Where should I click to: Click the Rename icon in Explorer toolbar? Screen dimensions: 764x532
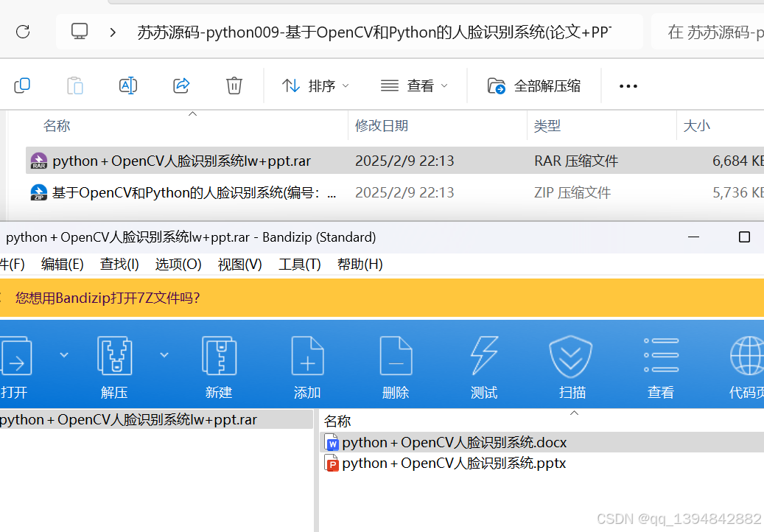[128, 85]
